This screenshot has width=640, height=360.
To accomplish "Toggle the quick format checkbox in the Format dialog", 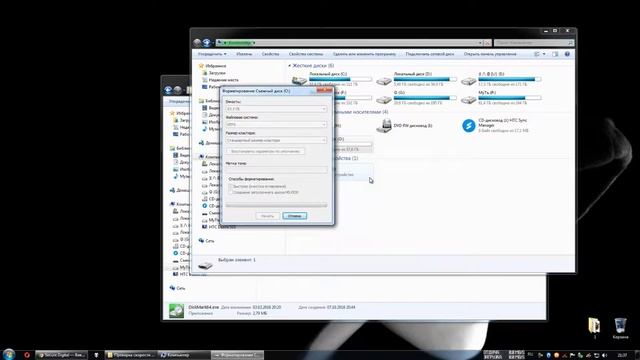I will [x=231, y=186].
